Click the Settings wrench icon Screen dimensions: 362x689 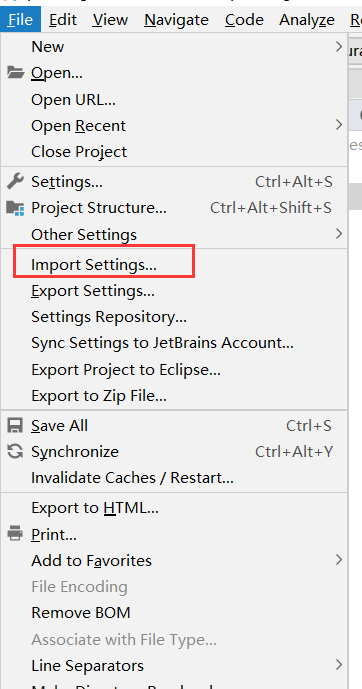[15, 181]
